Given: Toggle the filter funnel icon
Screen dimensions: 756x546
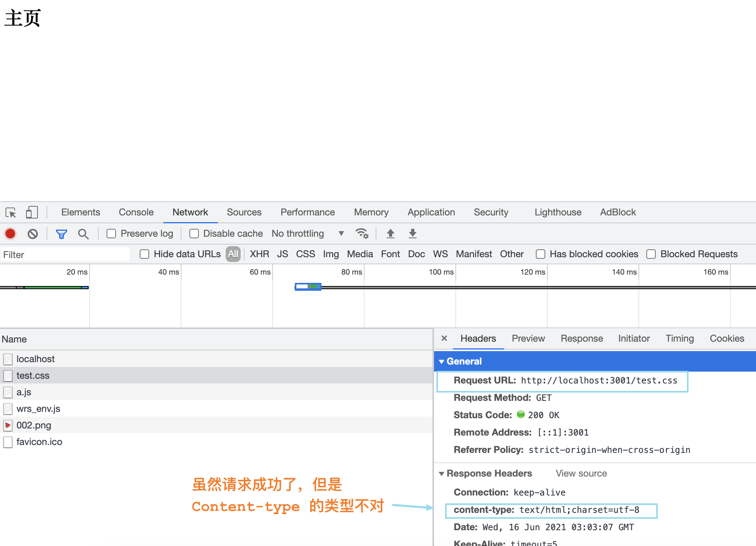Looking at the screenshot, I should pyautogui.click(x=62, y=234).
